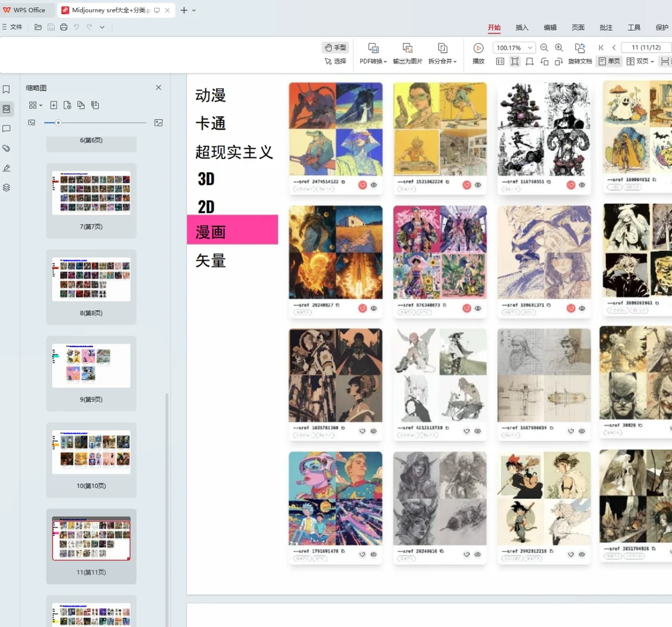Click the 矢量 category link

pos(211,260)
